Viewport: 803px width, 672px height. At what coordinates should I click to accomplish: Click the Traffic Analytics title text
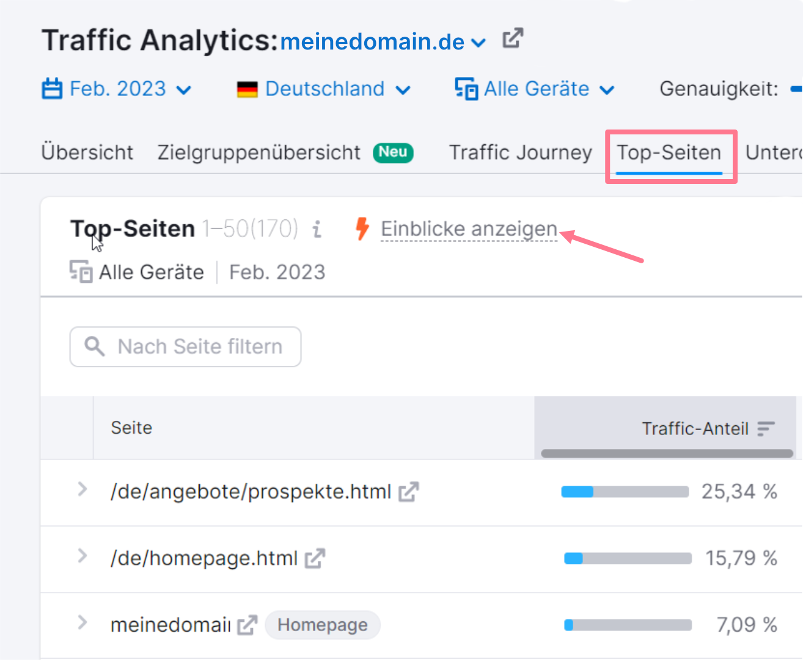[160, 41]
